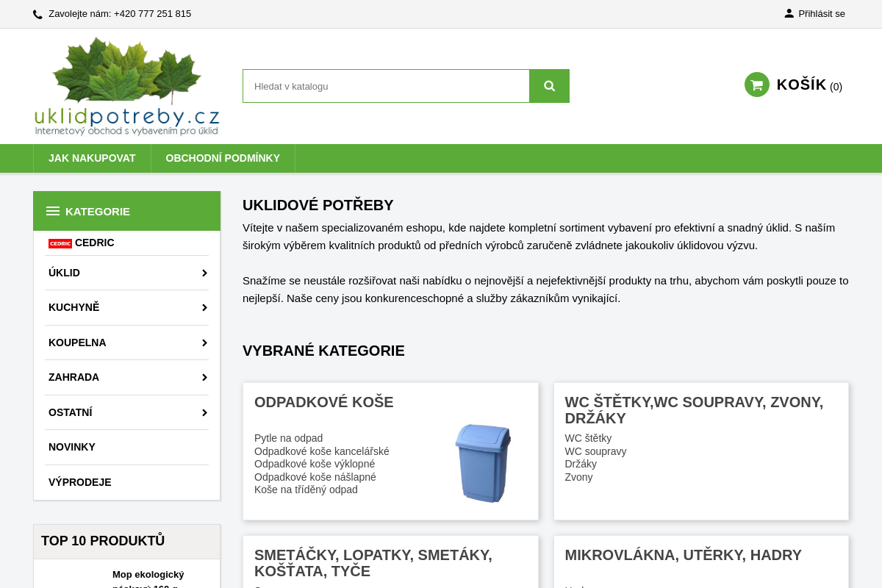Image resolution: width=882 pixels, height=588 pixels.
Task: Expand the OSTATNÍ category chevron
Action: (x=204, y=412)
